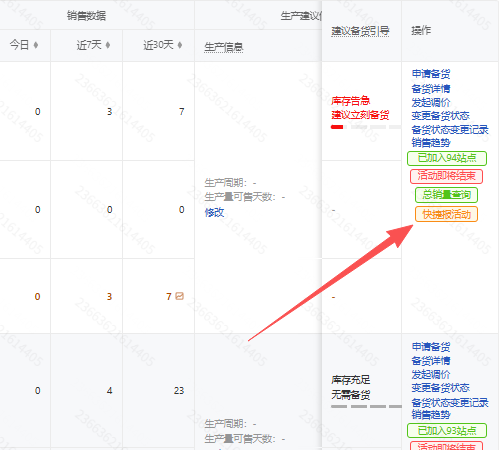Click 申请备货 in the 库存告急 row
Viewport: 500px width, 450px height.
(431, 74)
